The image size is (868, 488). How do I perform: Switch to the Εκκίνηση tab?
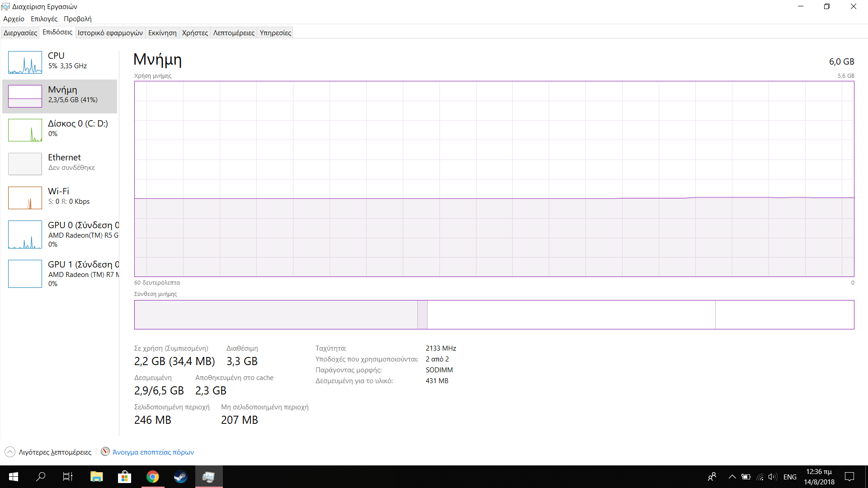162,33
